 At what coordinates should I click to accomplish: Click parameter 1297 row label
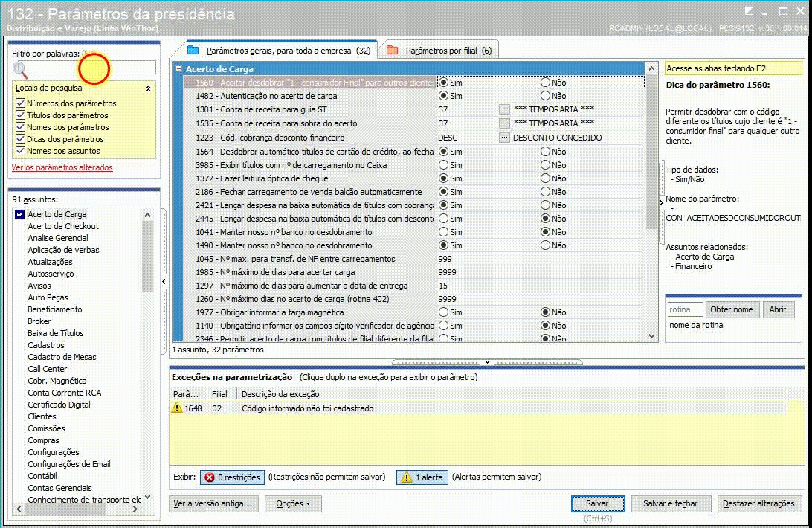pyautogui.click(x=301, y=286)
